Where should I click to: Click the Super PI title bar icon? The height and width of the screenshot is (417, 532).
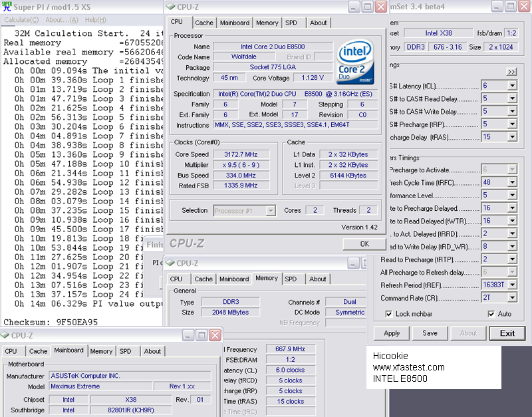click(x=7, y=7)
